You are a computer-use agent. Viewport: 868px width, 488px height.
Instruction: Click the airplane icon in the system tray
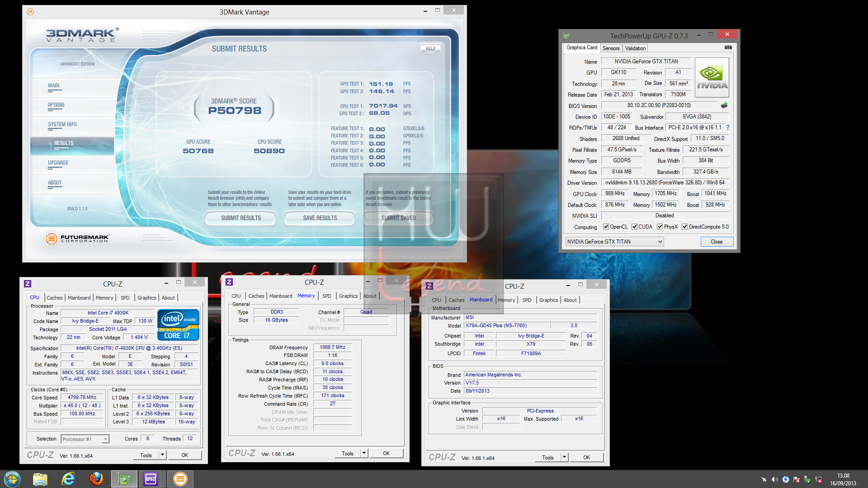764,479
